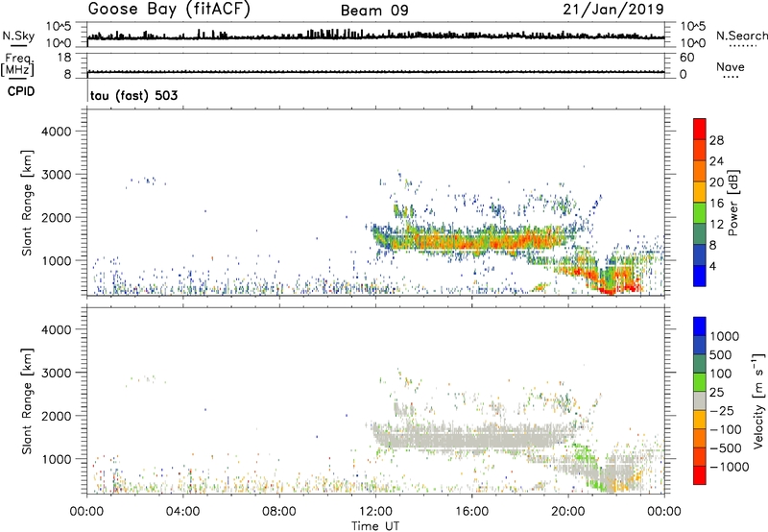
Task: Select the 'Freq. [MHz]' axis label
Action: click(17, 64)
